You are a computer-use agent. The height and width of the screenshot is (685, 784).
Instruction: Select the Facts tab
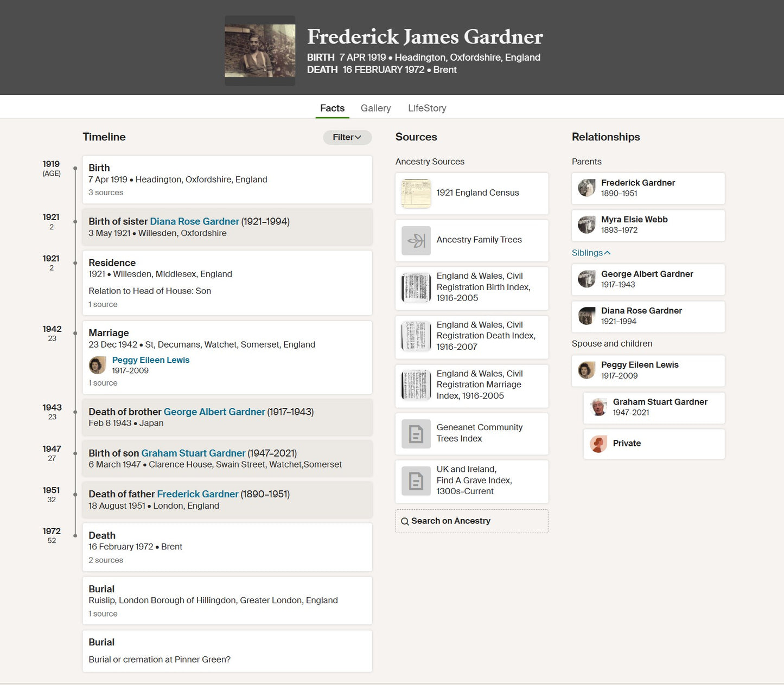(x=332, y=108)
